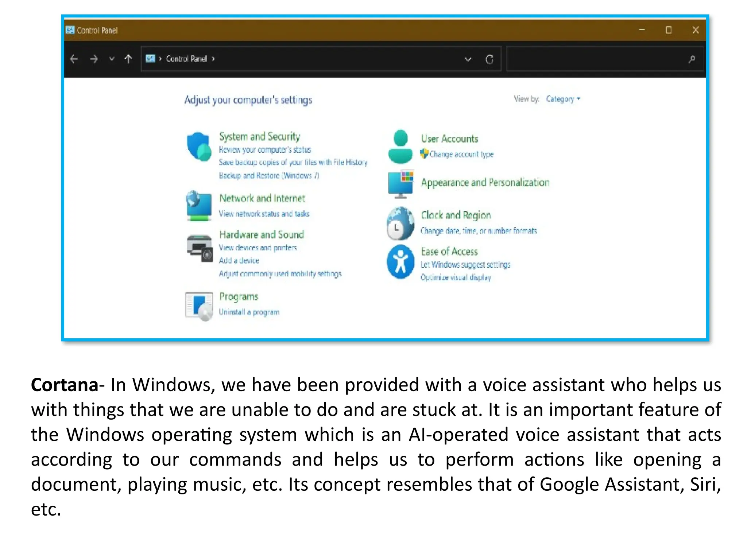Image resolution: width=747 pixels, height=560 pixels.
Task: Open the recent locations chevron
Action: tap(112, 58)
